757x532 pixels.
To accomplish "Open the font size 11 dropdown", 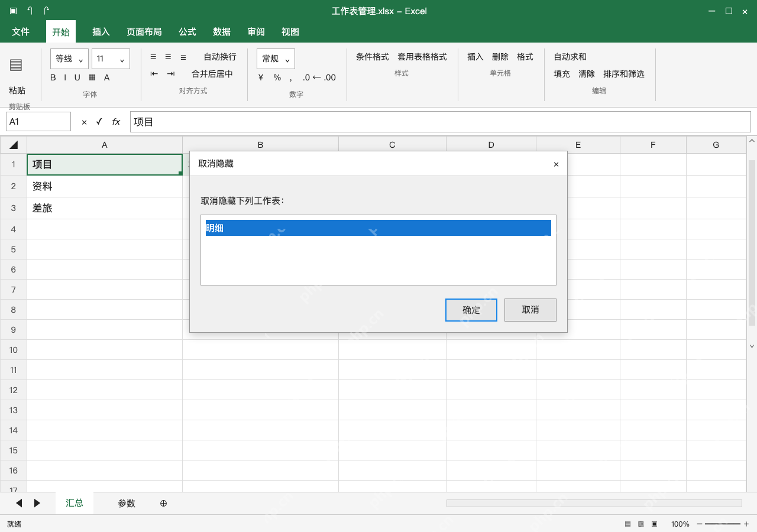I will [111, 59].
